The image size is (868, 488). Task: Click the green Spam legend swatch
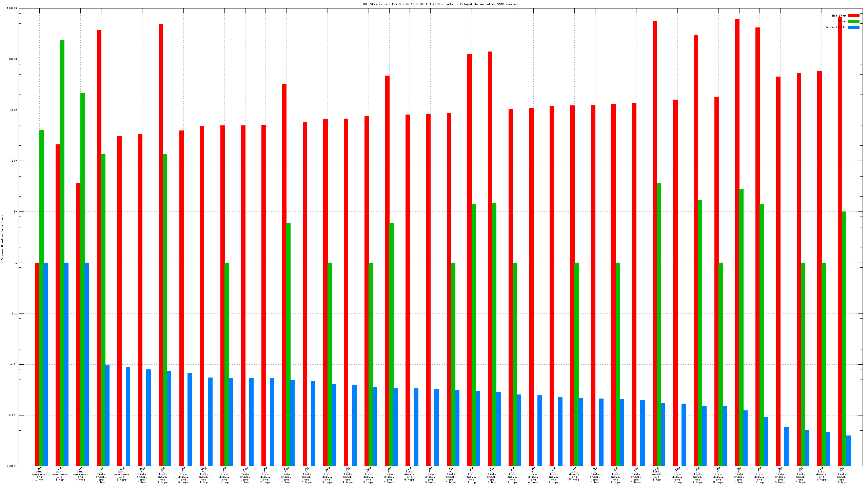pos(853,21)
